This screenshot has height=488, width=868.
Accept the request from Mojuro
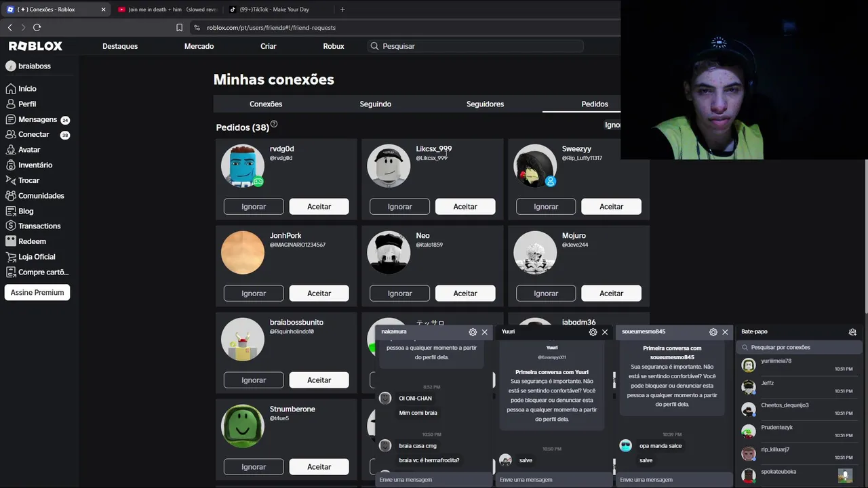tap(611, 293)
